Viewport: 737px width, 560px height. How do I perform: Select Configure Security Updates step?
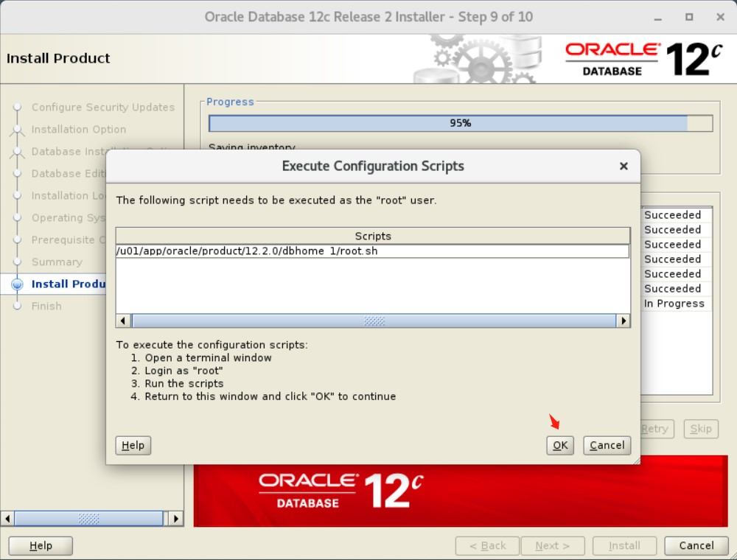coord(103,107)
